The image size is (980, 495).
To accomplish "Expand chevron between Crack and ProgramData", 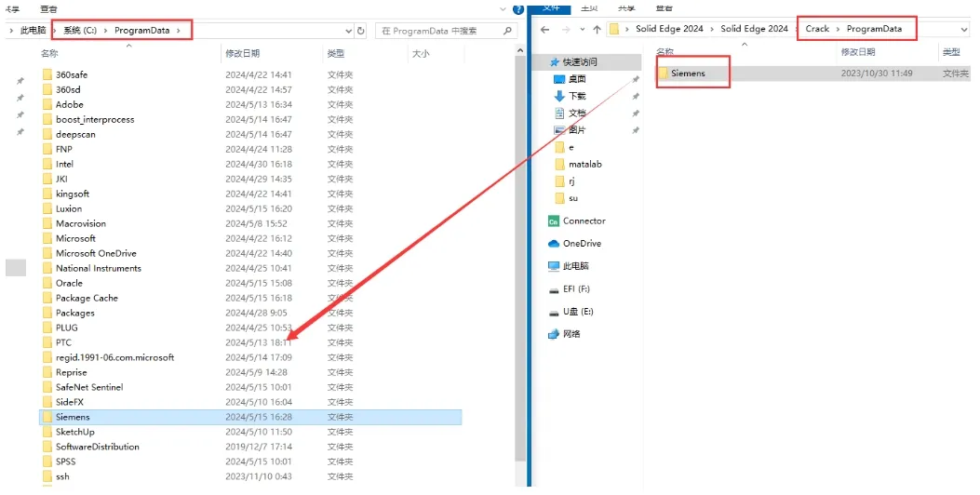I will pos(839,29).
